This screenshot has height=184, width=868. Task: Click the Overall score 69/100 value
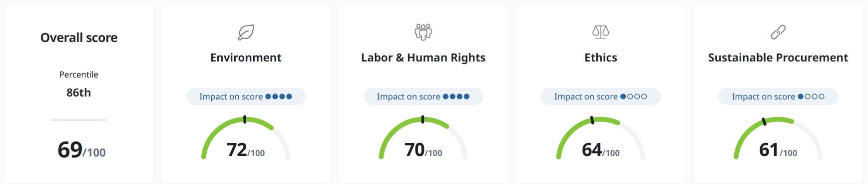81,149
